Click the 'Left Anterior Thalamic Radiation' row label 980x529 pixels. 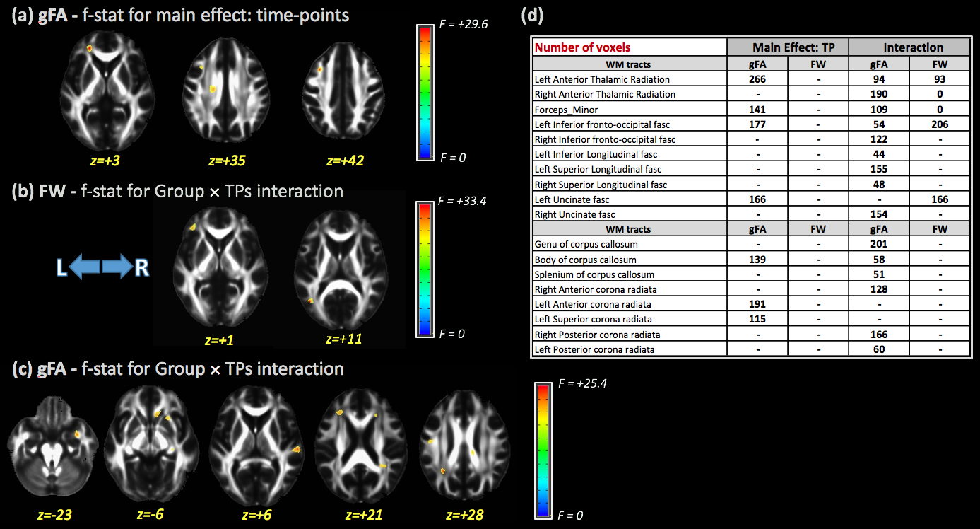point(602,79)
